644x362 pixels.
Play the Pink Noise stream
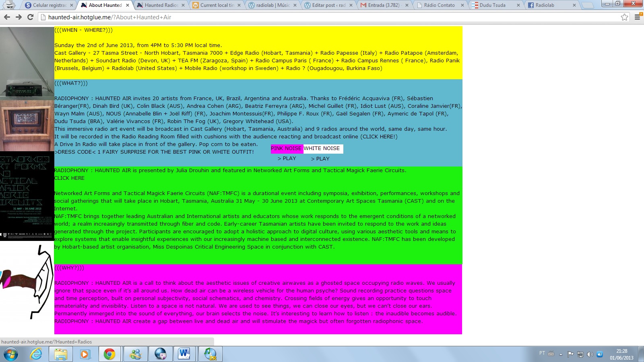(287, 158)
